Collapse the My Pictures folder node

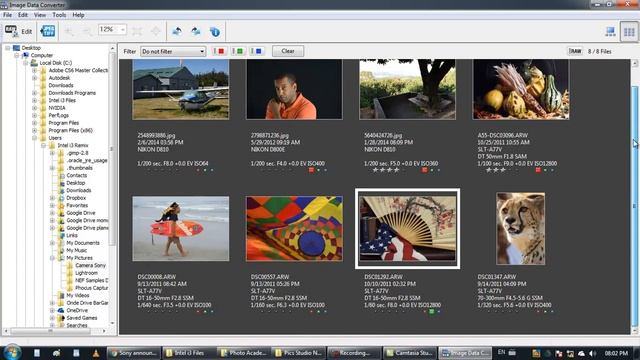pyautogui.click(x=53, y=258)
